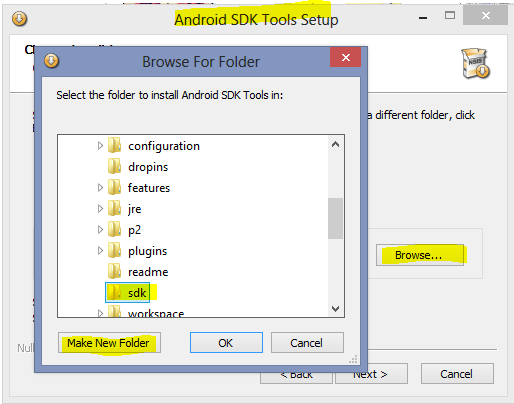This screenshot has width=514, height=404.
Task: Click the plugins folder icon
Action: coord(114,251)
